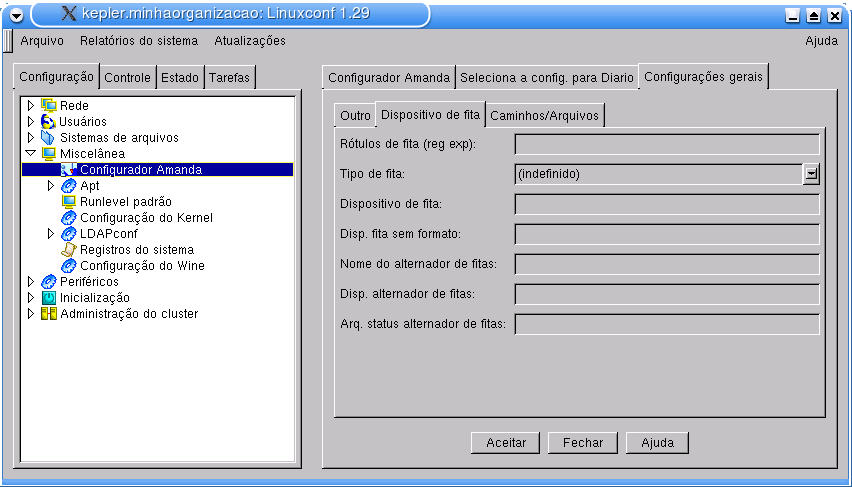Open the Tipo de fita dropdown arrow
Screen dimensions: 852x487
[811, 174]
